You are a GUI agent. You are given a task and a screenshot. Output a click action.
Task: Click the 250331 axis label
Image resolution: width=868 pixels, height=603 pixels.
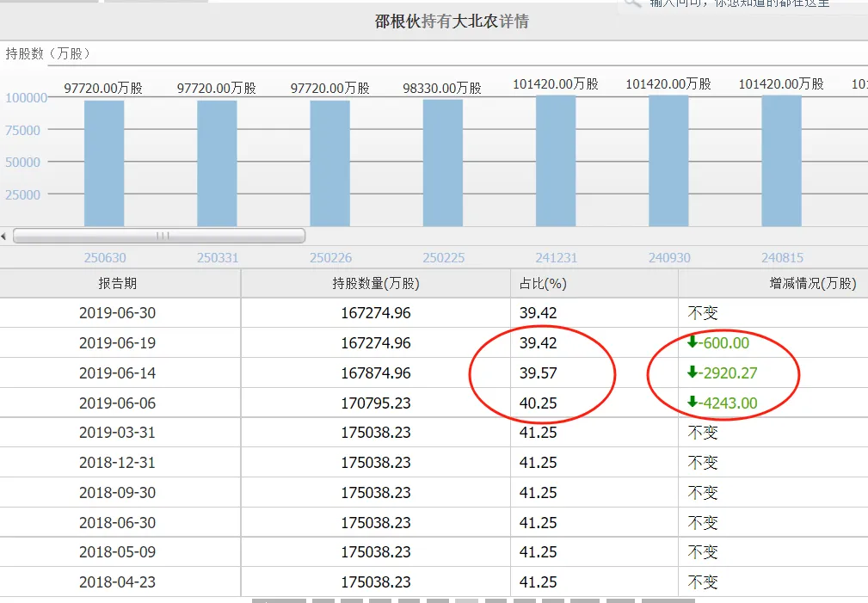218,257
